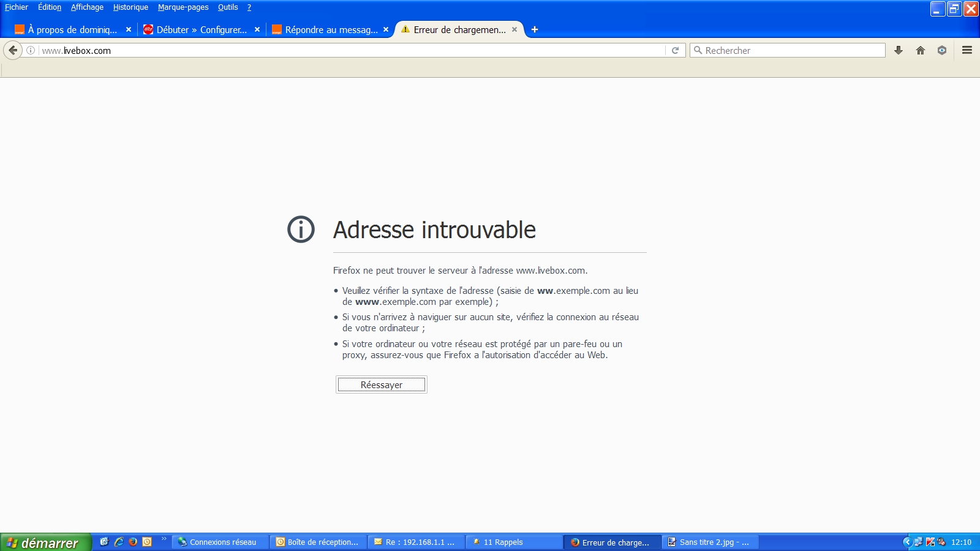
Task: Click the hexagon toolbar icon beside Home
Action: [x=942, y=50]
